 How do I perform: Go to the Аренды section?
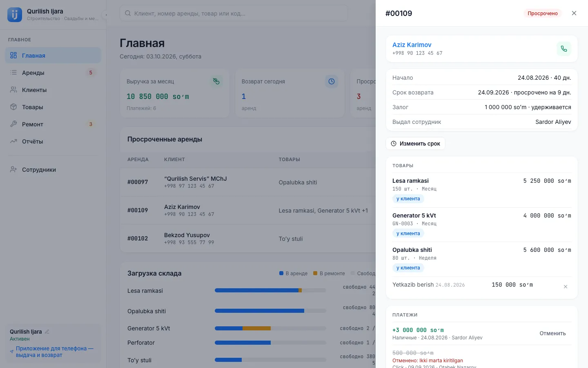point(53,72)
